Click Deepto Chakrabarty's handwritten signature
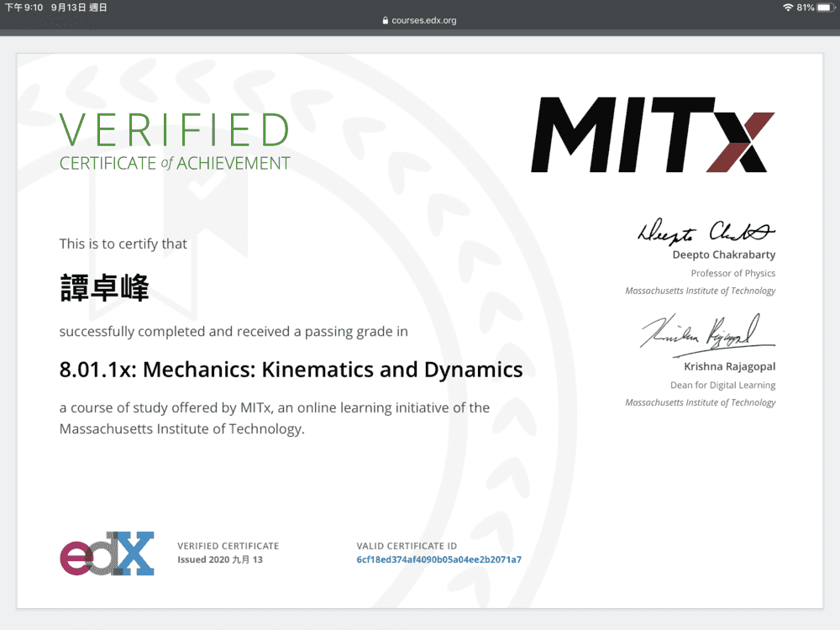This screenshot has height=630, width=840. tap(706, 231)
